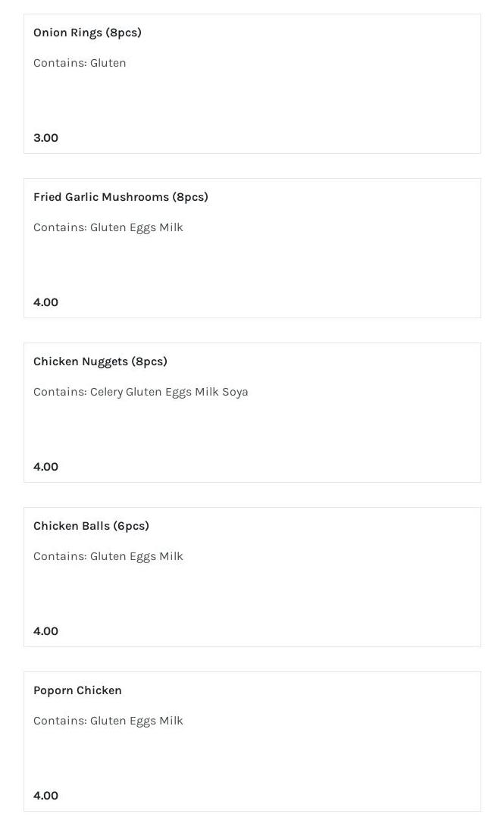The width and height of the screenshot is (504, 823).
Task: Open the Chicken Nuggets (8pcs) item
Action: pos(100,361)
